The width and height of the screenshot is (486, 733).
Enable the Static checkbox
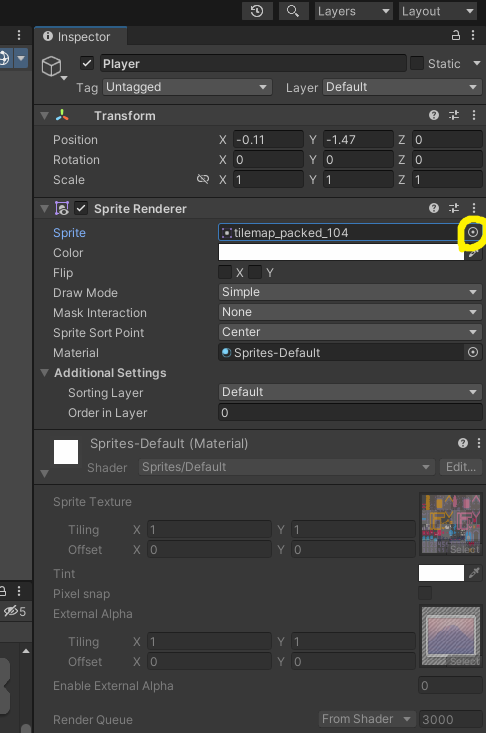click(417, 63)
